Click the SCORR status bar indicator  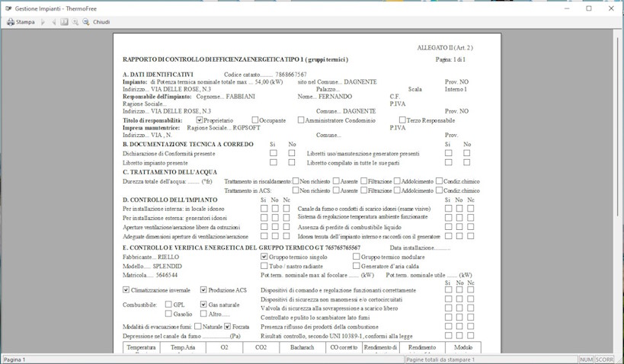[x=604, y=359]
